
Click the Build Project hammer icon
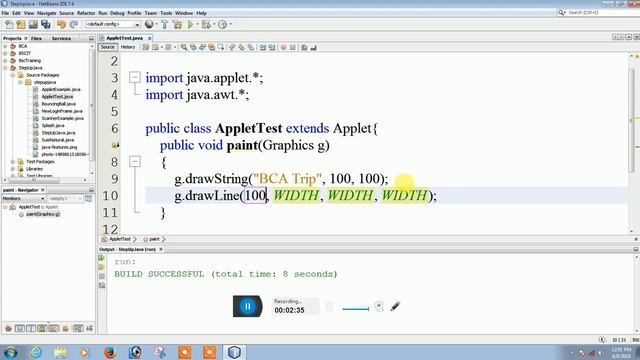(x=164, y=24)
